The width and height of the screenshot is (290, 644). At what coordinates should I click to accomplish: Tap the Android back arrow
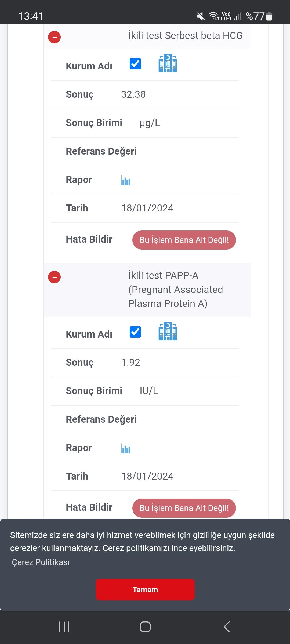[x=227, y=627]
